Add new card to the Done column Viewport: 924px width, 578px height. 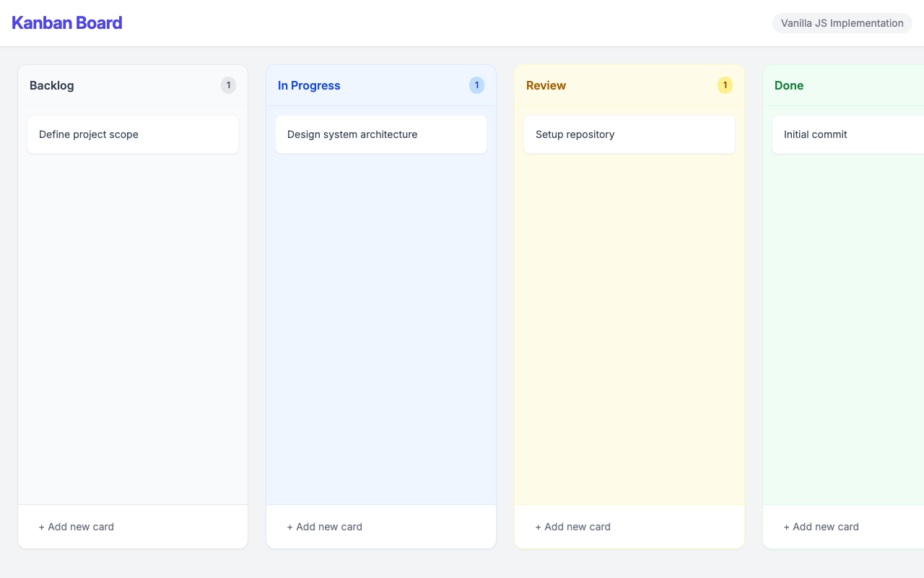click(821, 527)
